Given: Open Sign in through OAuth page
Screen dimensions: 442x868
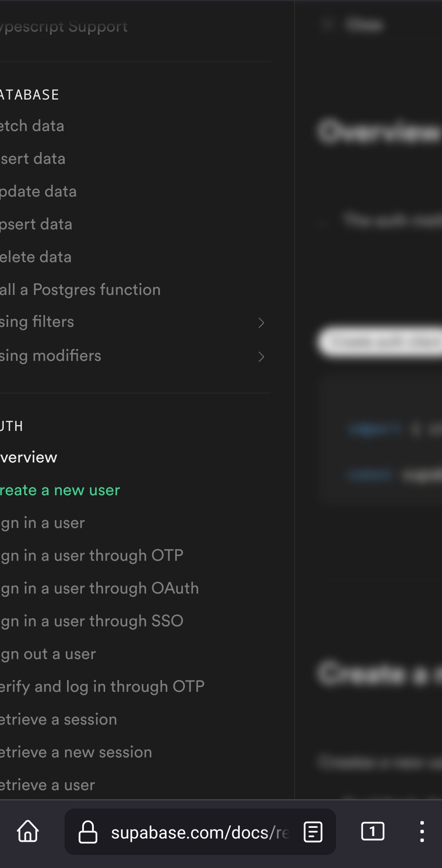Looking at the screenshot, I should (x=99, y=588).
